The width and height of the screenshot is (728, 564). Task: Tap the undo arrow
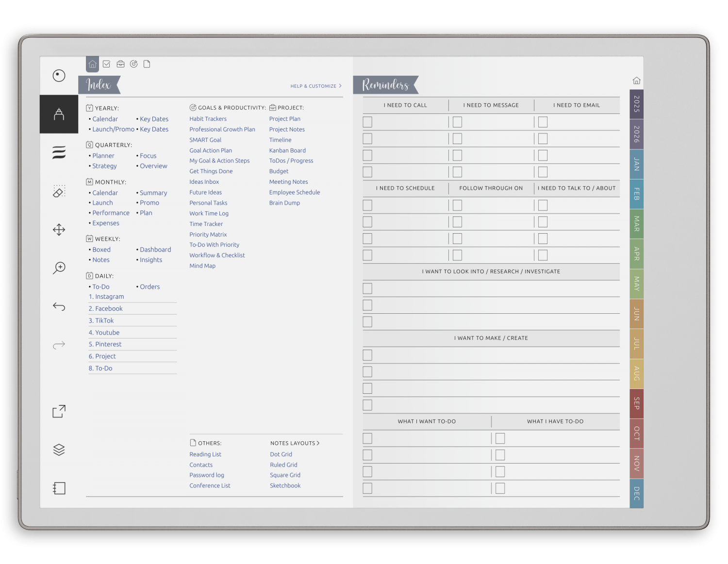59,306
